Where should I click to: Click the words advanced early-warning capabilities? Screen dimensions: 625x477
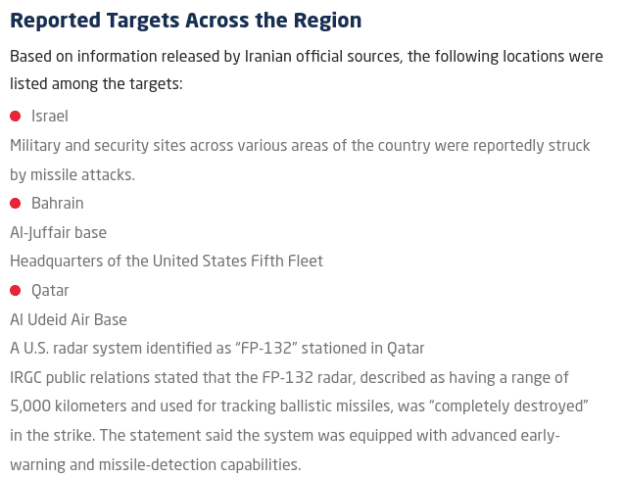click(x=505, y=436)
